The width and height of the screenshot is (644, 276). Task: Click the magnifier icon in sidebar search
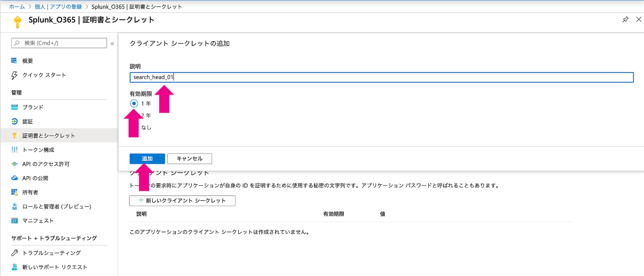click(x=17, y=43)
